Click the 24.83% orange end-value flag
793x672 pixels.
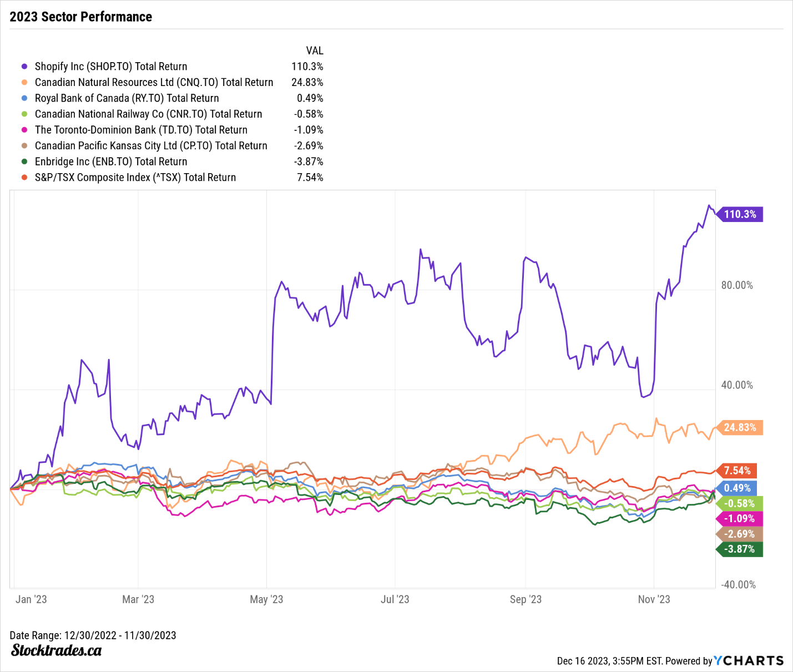(x=740, y=427)
